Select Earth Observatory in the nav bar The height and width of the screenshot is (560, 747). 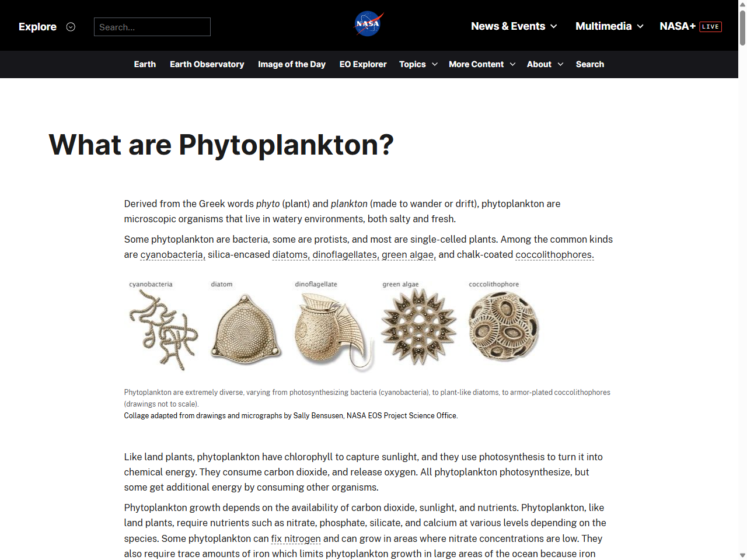[207, 64]
